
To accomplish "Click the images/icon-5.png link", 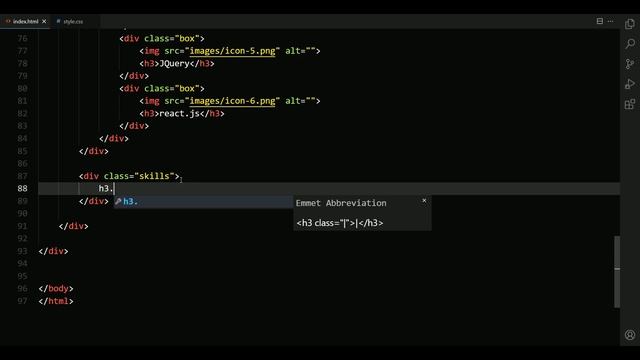I will 232,51.
